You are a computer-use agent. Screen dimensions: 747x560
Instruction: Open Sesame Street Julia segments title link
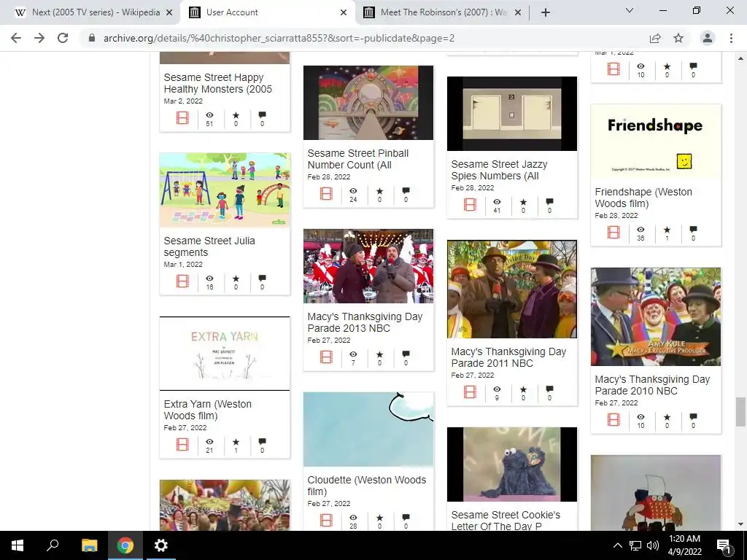(209, 246)
